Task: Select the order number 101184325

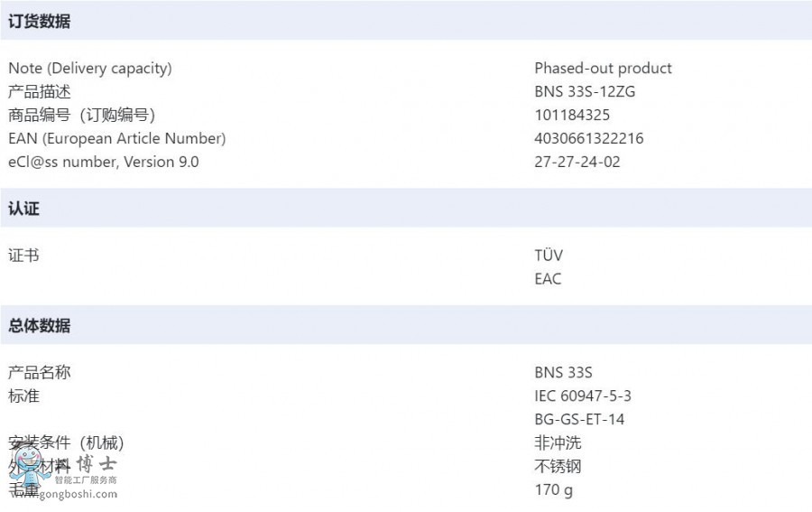Action: [x=572, y=115]
